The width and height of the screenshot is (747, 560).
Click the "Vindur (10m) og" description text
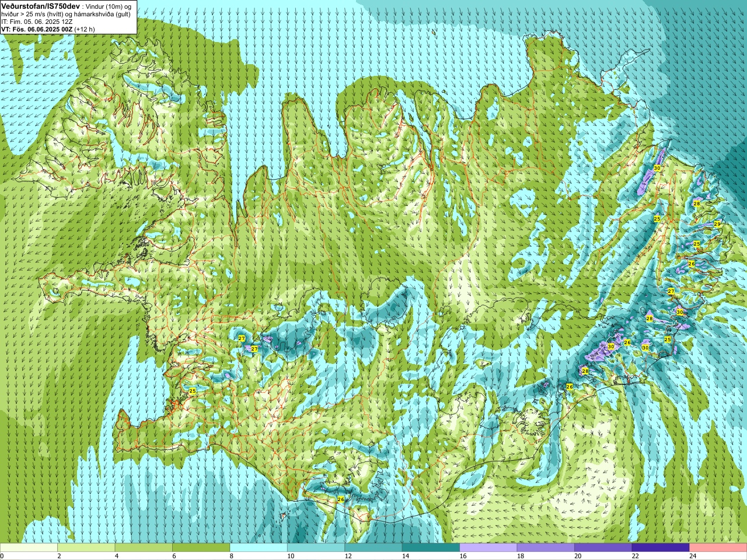click(109, 6)
